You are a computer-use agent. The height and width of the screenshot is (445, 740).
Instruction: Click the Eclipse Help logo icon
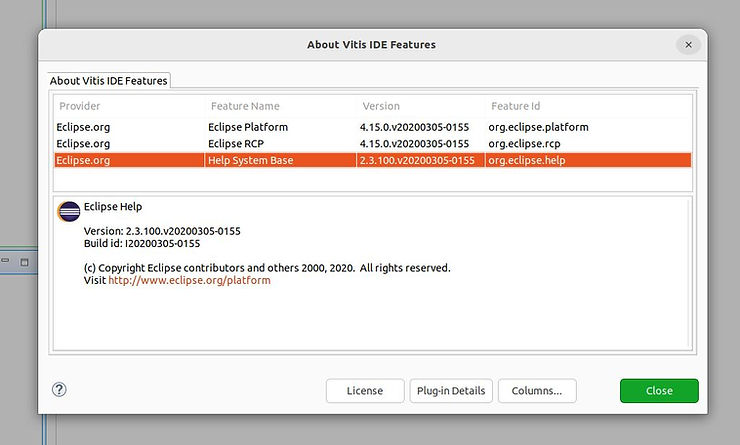[69, 211]
